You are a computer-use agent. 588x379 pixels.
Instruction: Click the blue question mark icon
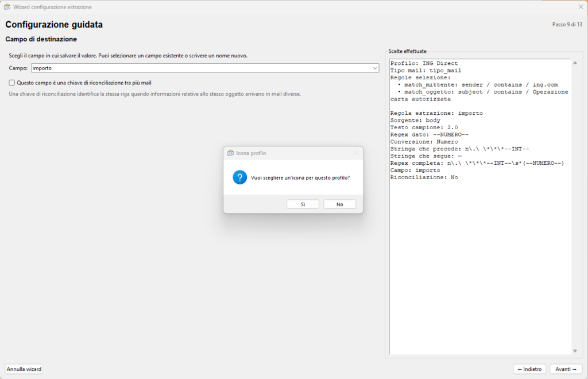point(239,177)
